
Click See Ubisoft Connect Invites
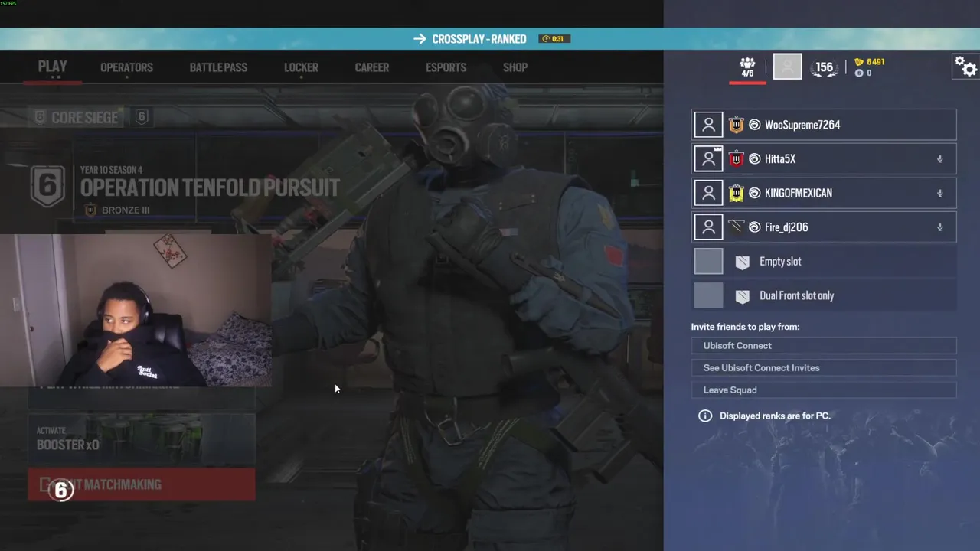click(x=824, y=368)
